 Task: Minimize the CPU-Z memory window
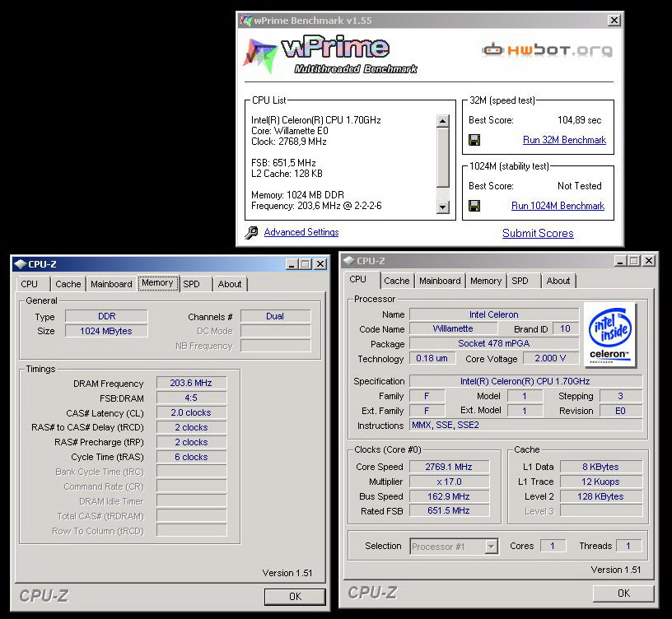(x=292, y=264)
